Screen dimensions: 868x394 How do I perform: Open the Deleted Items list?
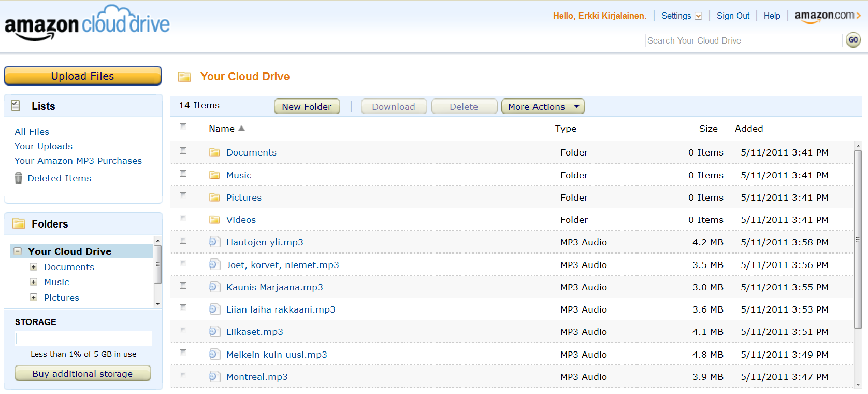(59, 178)
